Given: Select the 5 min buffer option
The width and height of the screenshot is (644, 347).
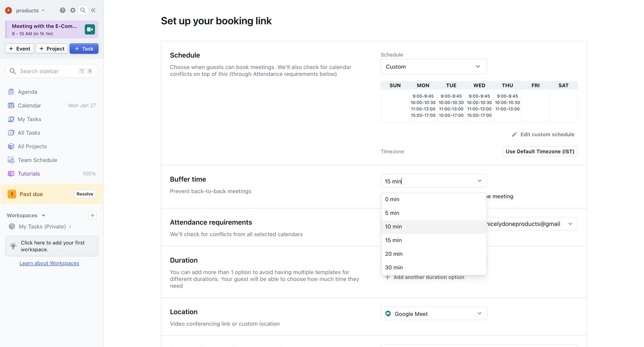Looking at the screenshot, I should [434, 213].
